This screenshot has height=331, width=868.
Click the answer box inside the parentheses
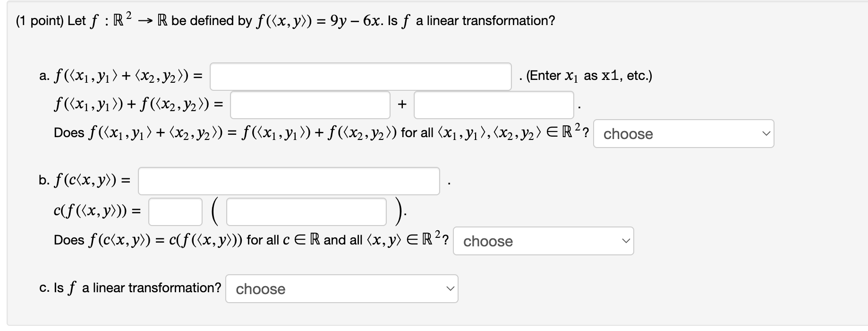click(x=306, y=212)
